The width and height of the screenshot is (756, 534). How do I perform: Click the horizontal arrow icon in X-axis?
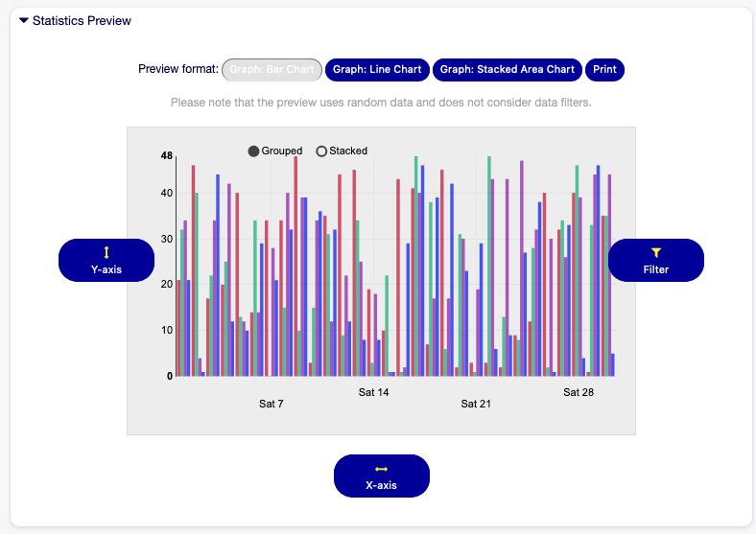point(382,469)
